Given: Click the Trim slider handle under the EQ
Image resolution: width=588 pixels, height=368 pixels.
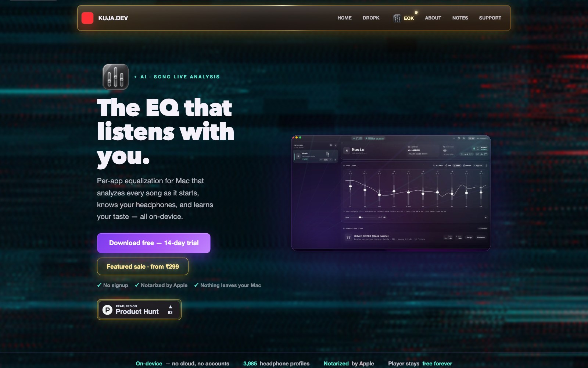Looking at the screenshot, I should pyautogui.click(x=360, y=217).
